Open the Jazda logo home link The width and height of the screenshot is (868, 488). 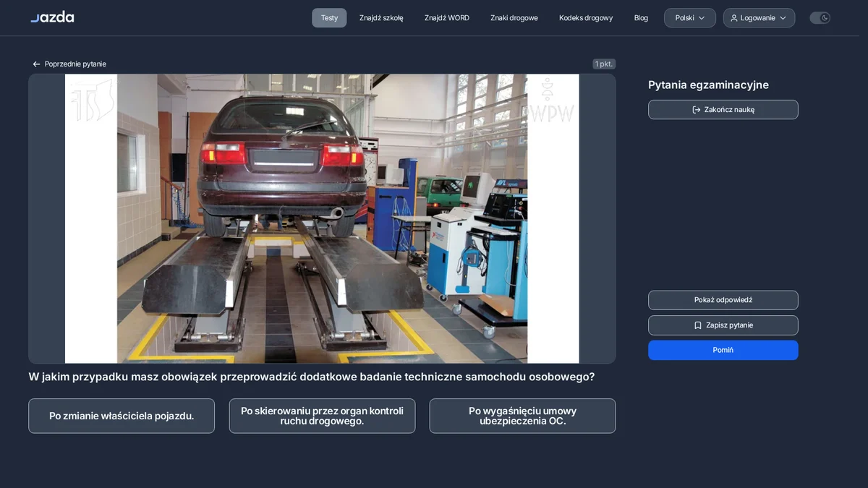pos(52,17)
